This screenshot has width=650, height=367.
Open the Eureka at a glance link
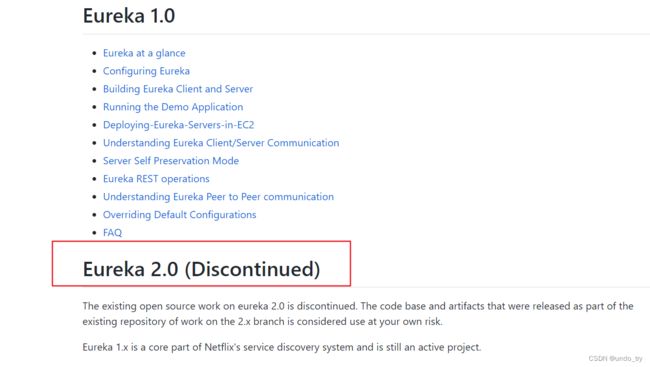[144, 53]
